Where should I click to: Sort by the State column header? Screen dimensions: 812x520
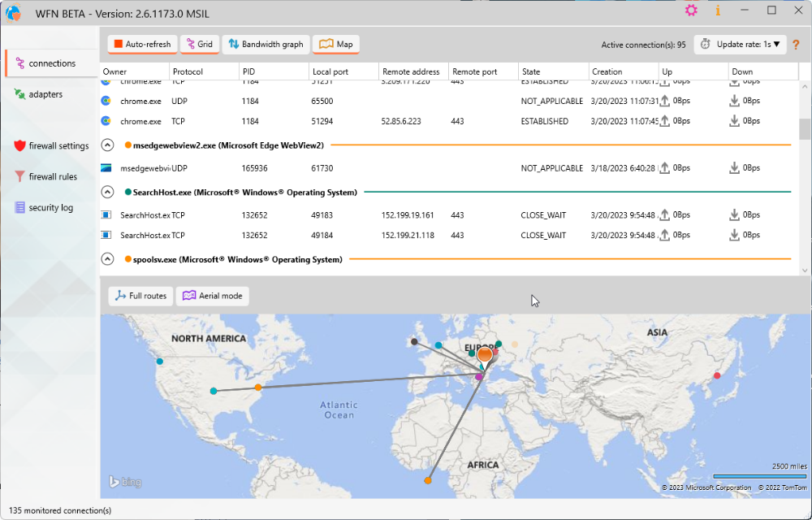554,71
